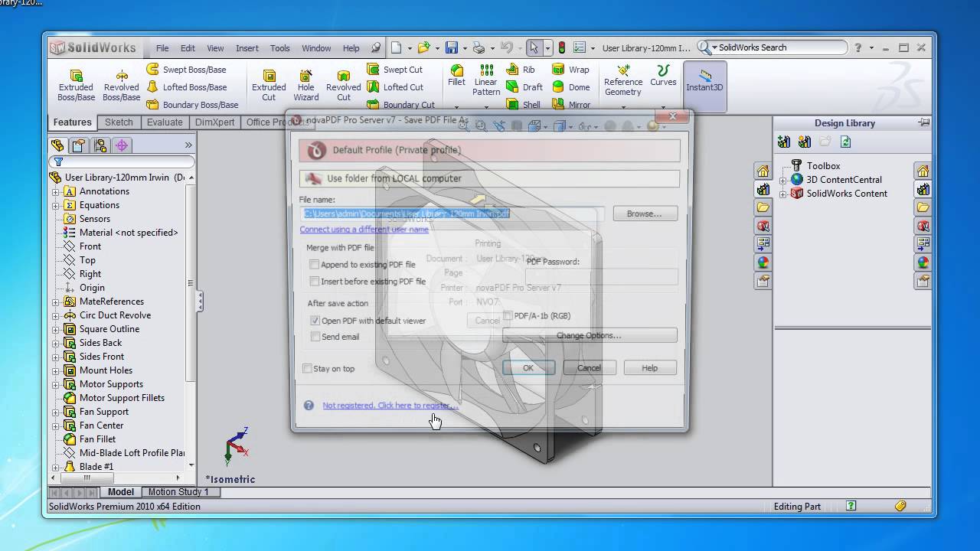Toggle Open PDF with default viewer
Screen dimensions: 980x551
click(x=315, y=321)
